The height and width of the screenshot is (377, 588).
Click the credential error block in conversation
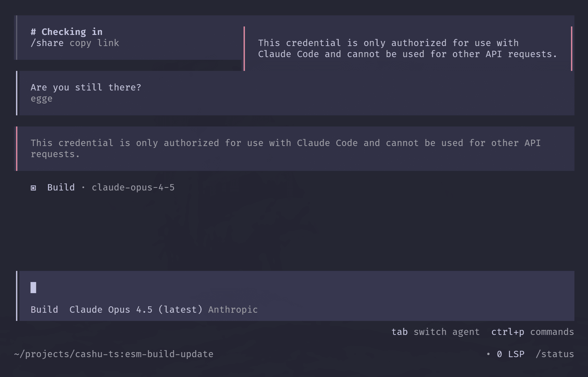coord(285,148)
